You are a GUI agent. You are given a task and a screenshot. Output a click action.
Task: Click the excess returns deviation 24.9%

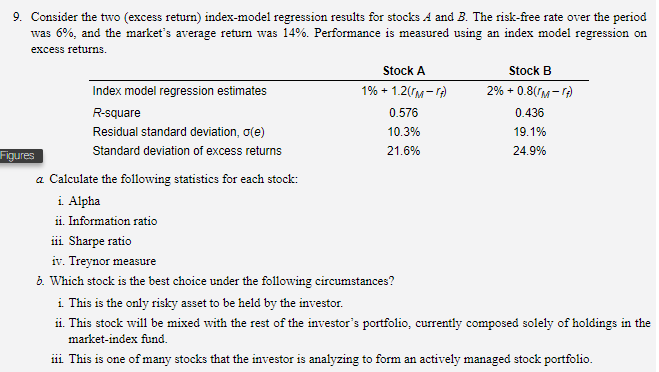pyautogui.click(x=530, y=151)
